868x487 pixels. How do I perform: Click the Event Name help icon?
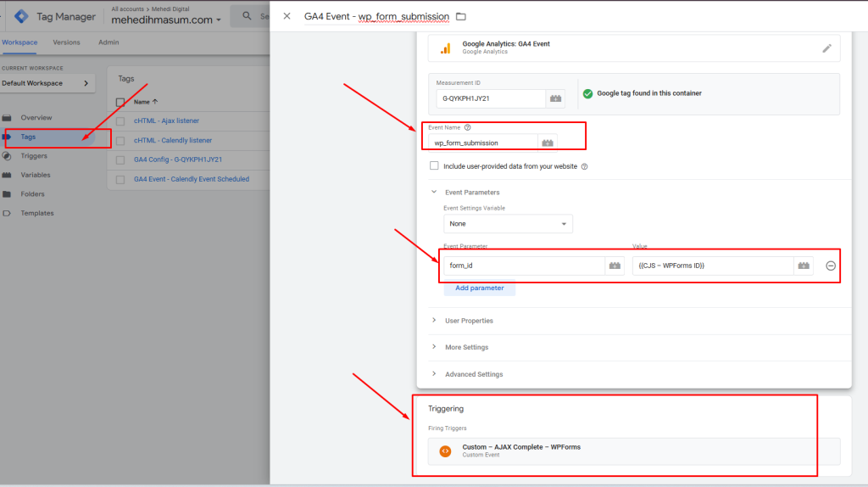(467, 127)
